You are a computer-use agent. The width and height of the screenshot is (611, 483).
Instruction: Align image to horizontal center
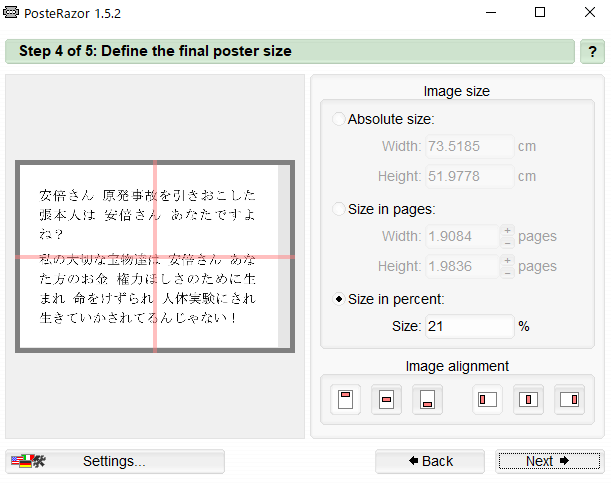point(528,400)
